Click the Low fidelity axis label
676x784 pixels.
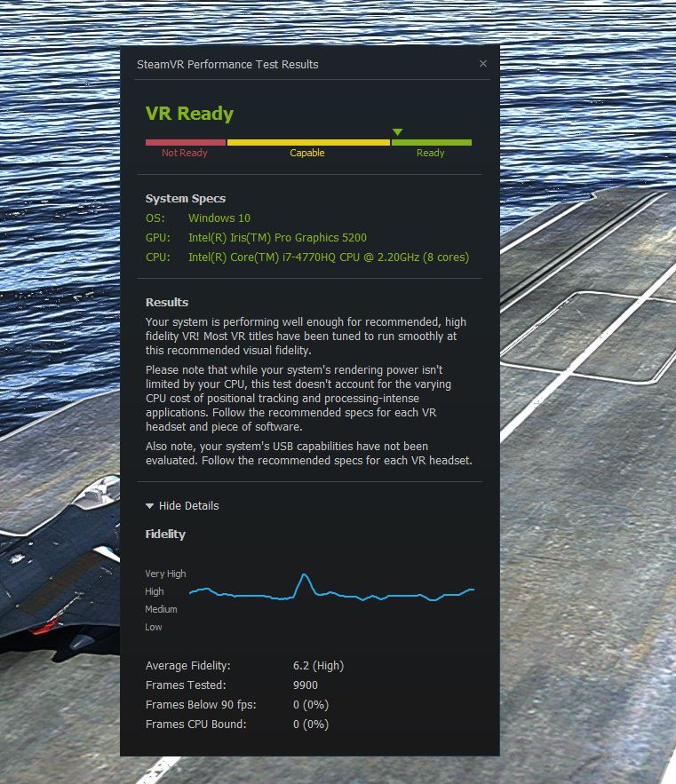tap(153, 627)
